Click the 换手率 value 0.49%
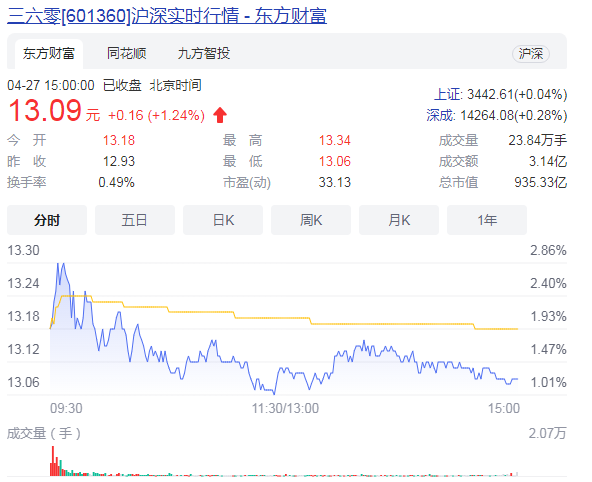The height and width of the screenshot is (482, 592). 116,183
